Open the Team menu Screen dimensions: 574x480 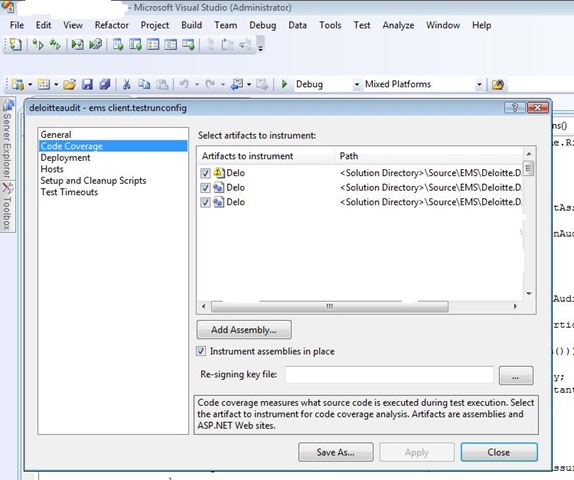(x=226, y=25)
